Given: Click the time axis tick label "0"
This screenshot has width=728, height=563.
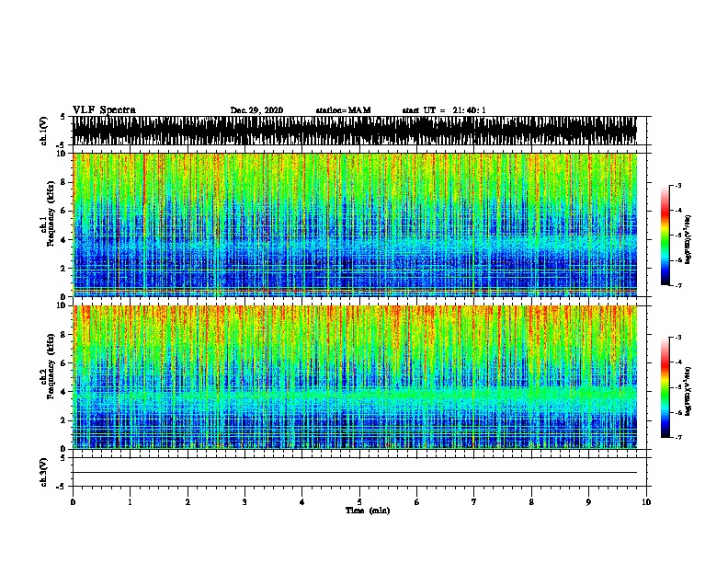Looking at the screenshot, I should (73, 502).
